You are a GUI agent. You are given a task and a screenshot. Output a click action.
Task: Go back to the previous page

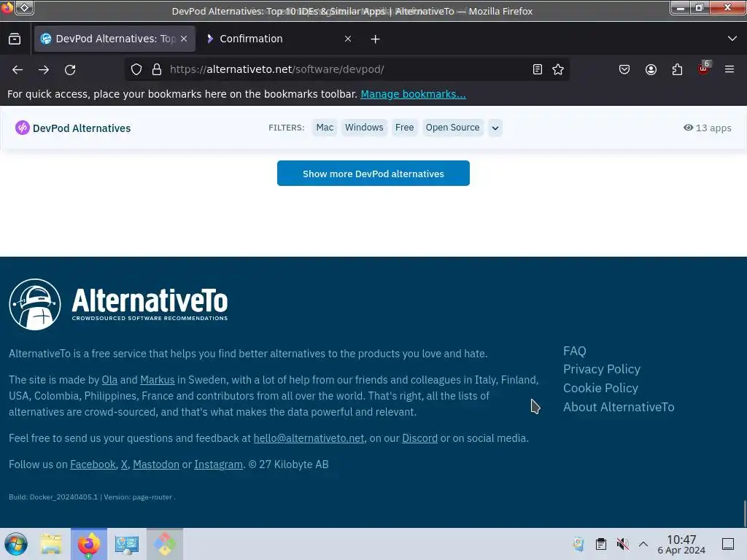(18, 69)
